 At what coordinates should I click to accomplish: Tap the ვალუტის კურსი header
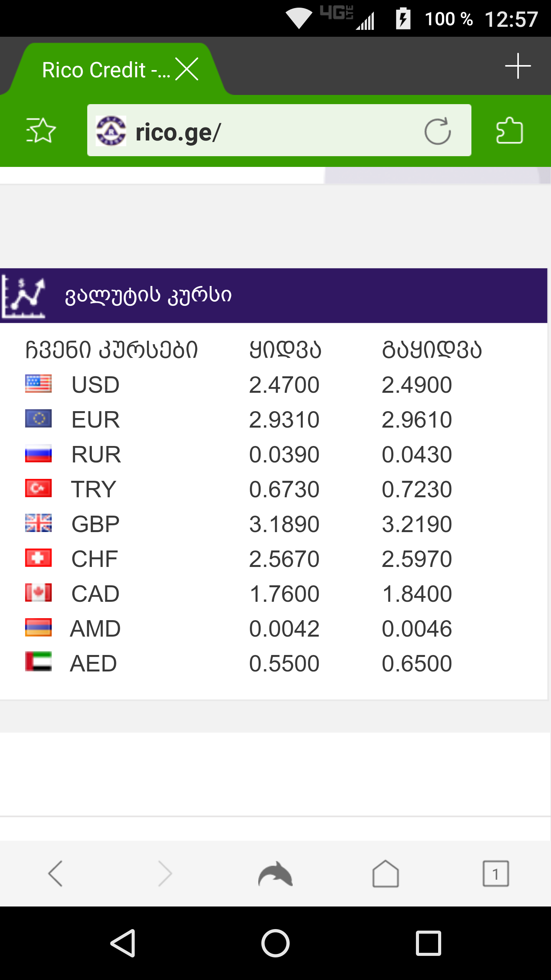tap(148, 296)
